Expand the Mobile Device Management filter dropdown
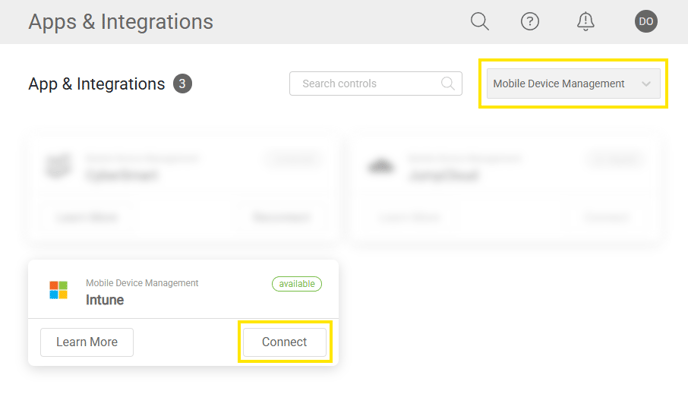The image size is (688, 394). 573,83
